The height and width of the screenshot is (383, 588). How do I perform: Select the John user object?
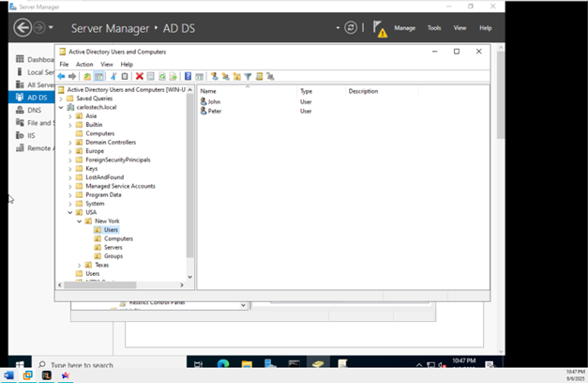pyautogui.click(x=214, y=101)
